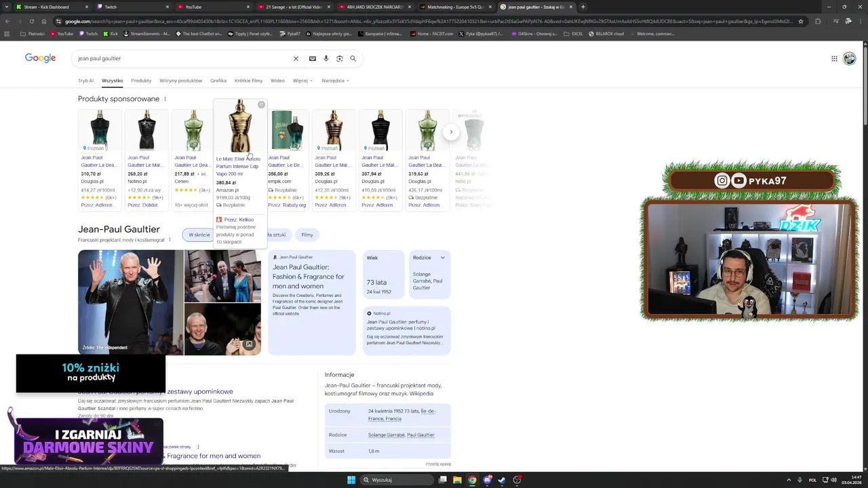Open the 310,70 zł Douglas.pl product
This screenshot has width=868, height=488.
click(99, 159)
